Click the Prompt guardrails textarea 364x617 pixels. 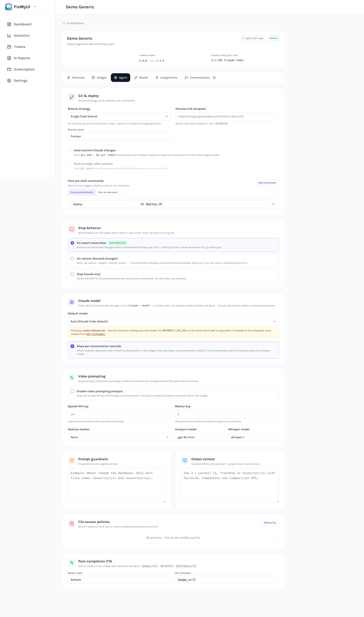[x=117, y=485]
